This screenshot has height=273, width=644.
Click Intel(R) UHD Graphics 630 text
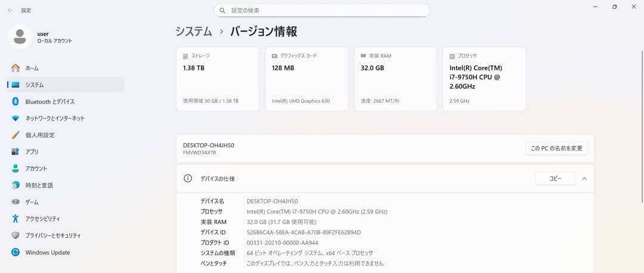301,101
